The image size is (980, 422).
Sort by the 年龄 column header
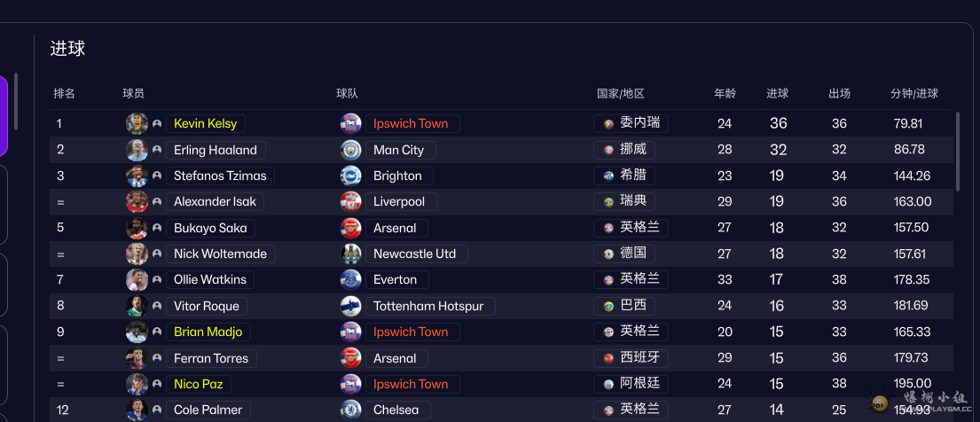725,94
